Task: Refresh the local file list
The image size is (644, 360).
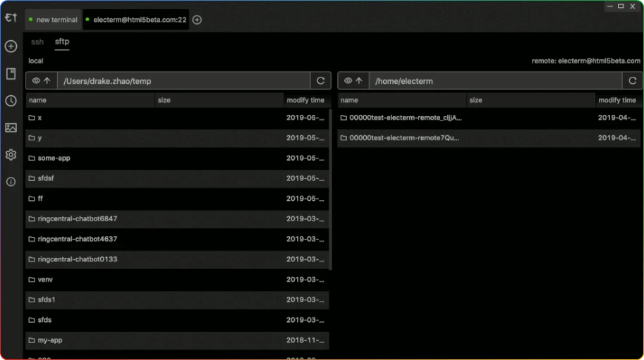Action: click(x=321, y=81)
